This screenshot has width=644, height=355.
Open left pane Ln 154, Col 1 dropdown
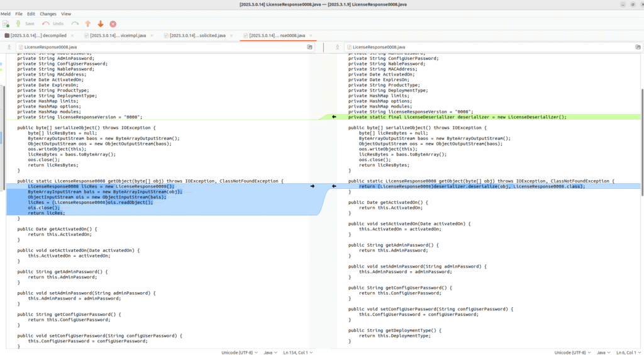[x=297, y=352]
